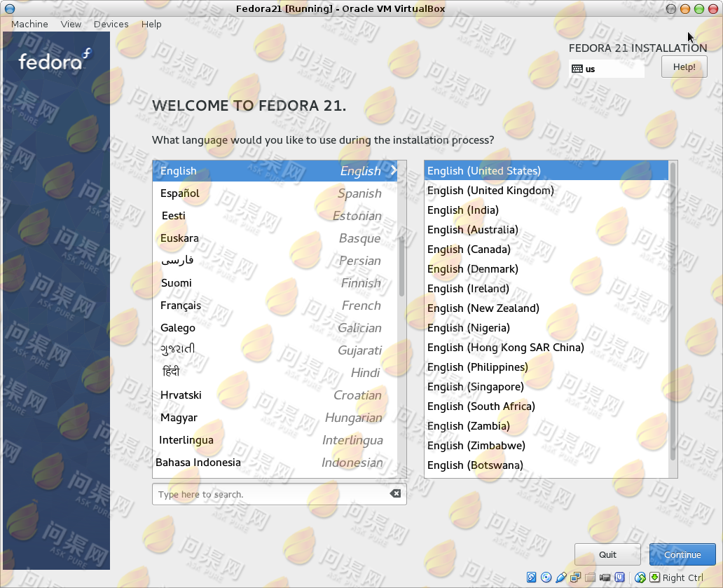Click the optical disc status icon
This screenshot has width=723, height=588.
[x=546, y=577]
